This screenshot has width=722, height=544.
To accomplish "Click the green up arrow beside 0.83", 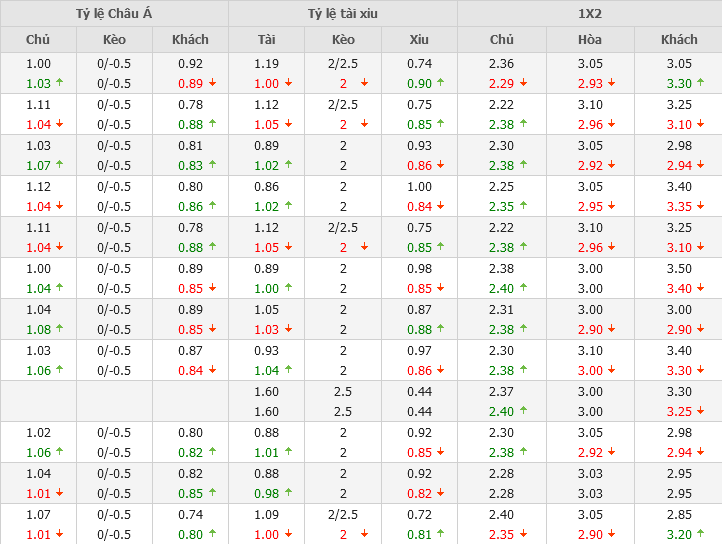I will 211,166.
